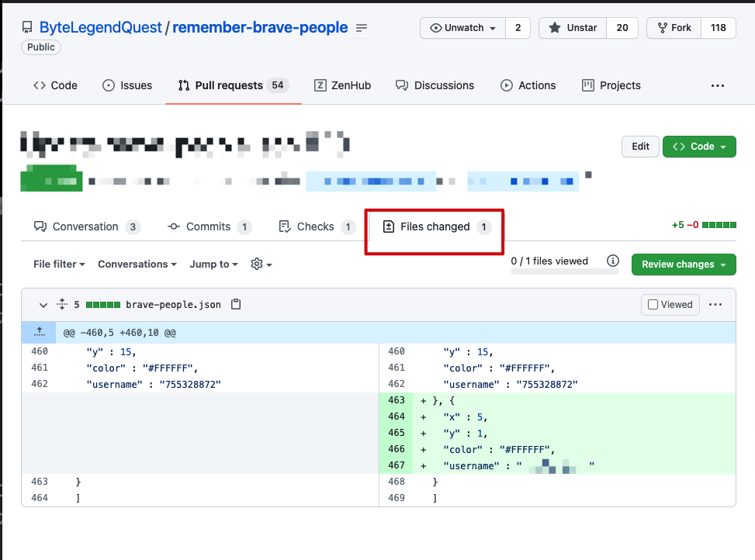
Task: Open the watchers count 2
Action: [518, 28]
